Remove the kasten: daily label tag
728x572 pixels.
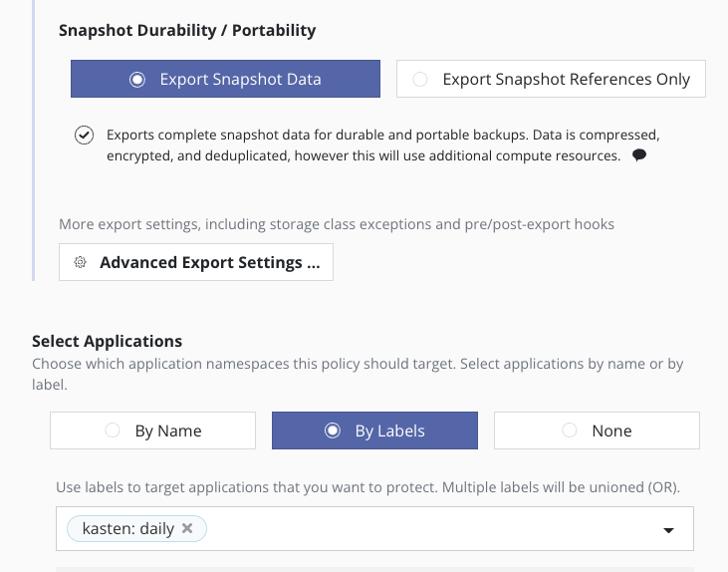tap(187, 529)
